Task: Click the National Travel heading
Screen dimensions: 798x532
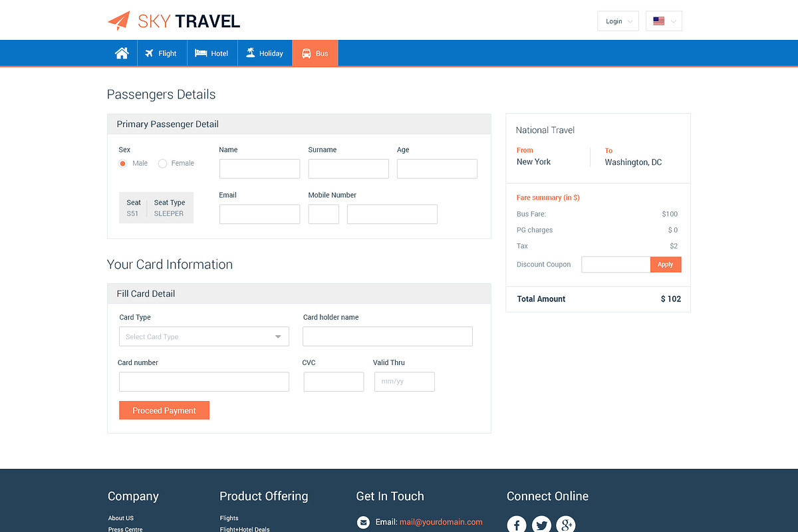Action: 545,130
